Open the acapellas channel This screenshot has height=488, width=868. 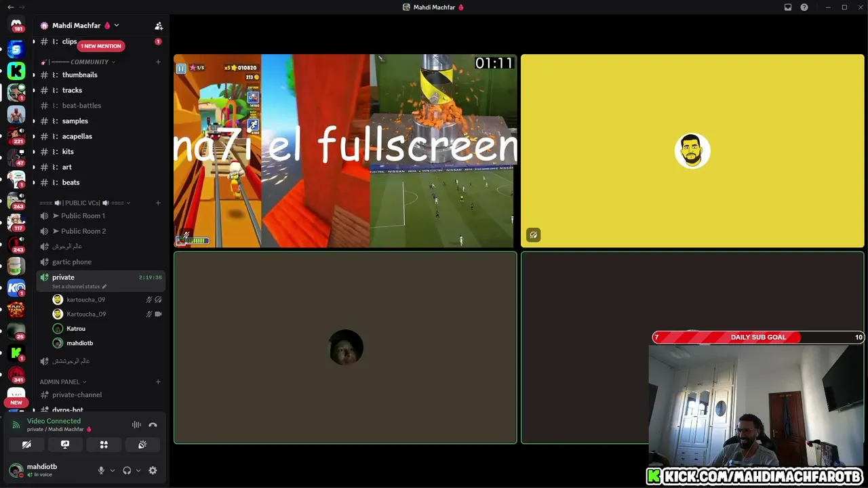tap(100, 136)
